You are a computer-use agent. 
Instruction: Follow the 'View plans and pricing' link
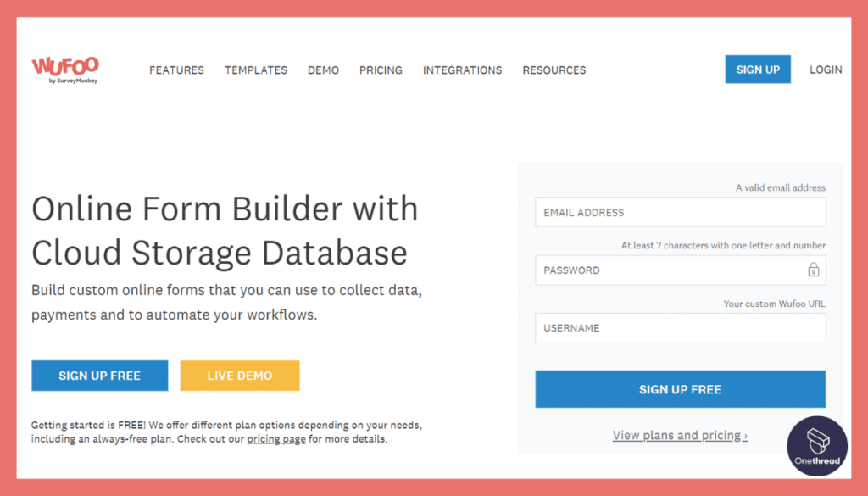click(680, 436)
